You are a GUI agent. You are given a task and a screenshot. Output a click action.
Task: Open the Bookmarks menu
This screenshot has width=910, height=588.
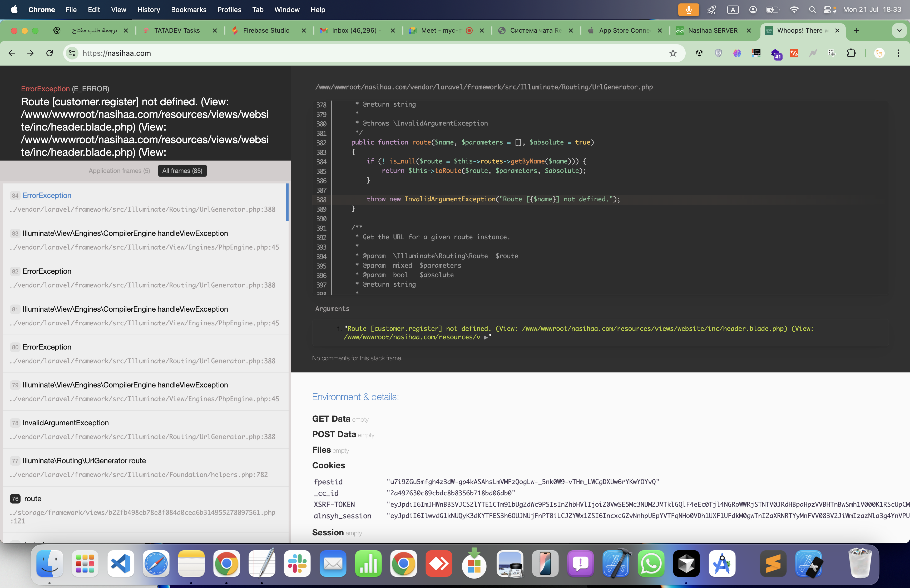point(189,9)
